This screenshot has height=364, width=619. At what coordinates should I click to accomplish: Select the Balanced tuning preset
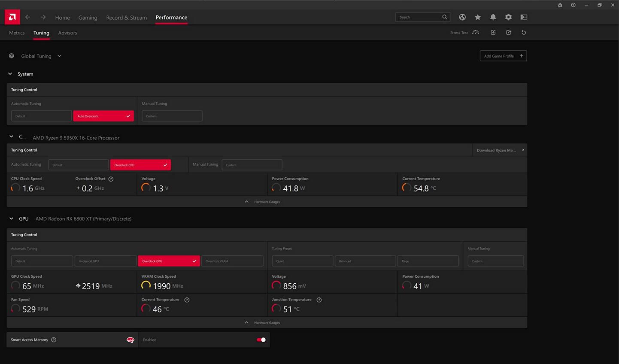point(365,261)
